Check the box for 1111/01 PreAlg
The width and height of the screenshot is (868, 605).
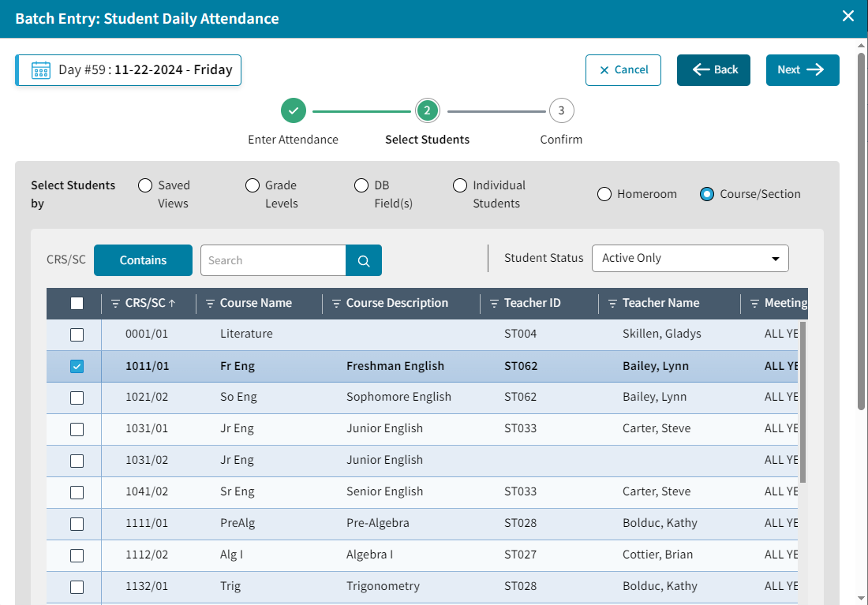point(77,525)
